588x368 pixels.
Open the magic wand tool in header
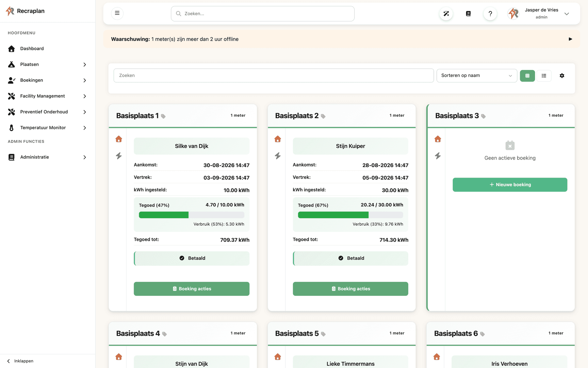click(446, 14)
